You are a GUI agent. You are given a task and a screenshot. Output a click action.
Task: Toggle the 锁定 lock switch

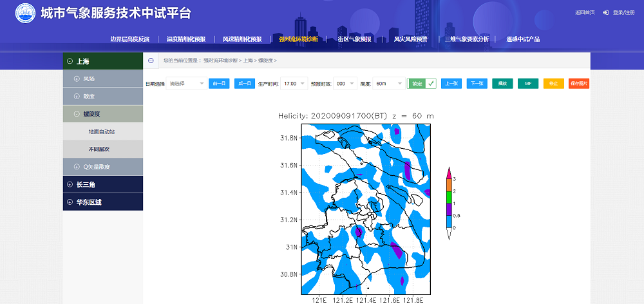point(422,83)
